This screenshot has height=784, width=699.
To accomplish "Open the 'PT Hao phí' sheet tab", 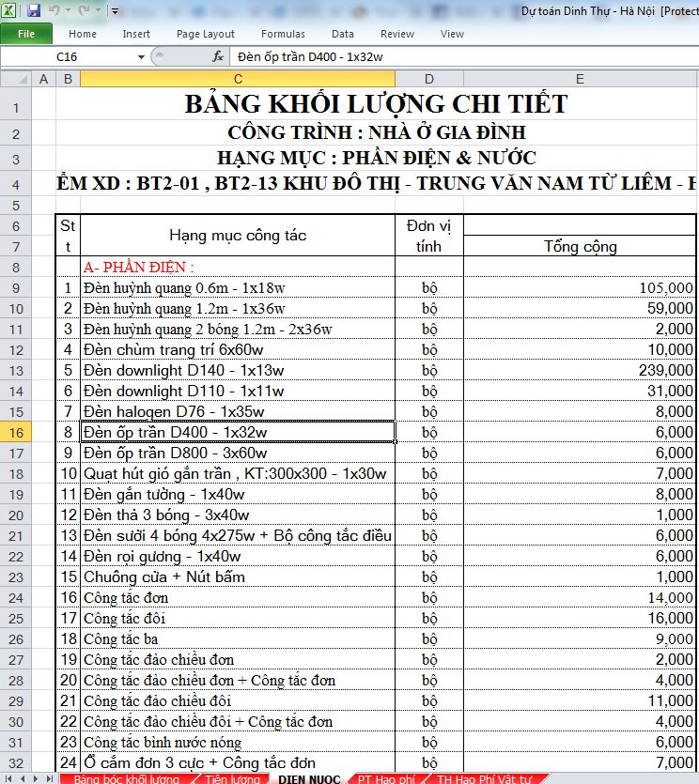I will (x=386, y=779).
